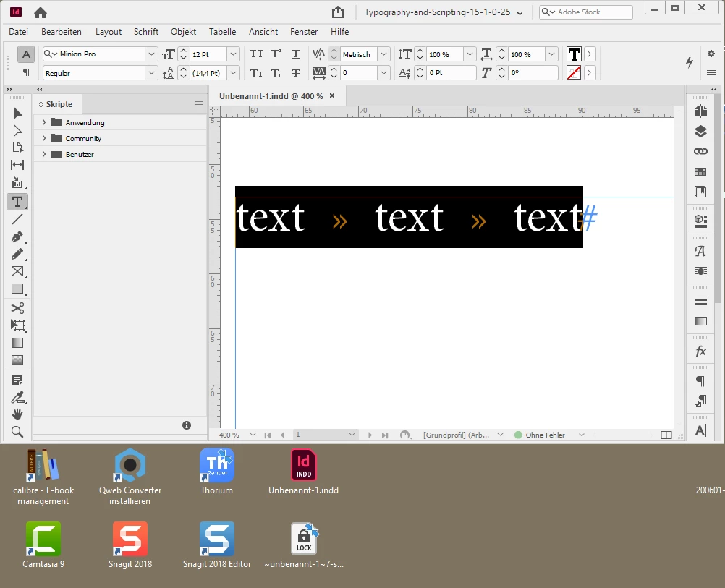
Task: Pick the Page tool
Action: pos(17,148)
